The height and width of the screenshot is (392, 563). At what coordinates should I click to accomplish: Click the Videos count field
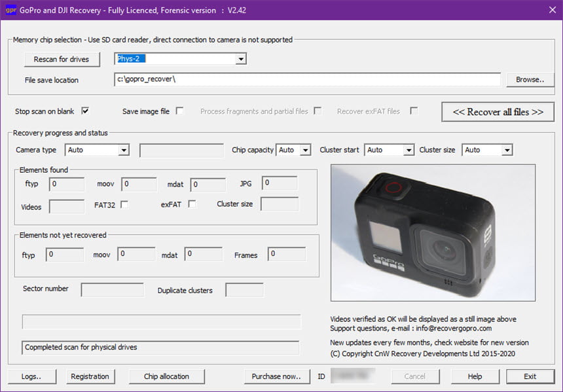coord(67,207)
